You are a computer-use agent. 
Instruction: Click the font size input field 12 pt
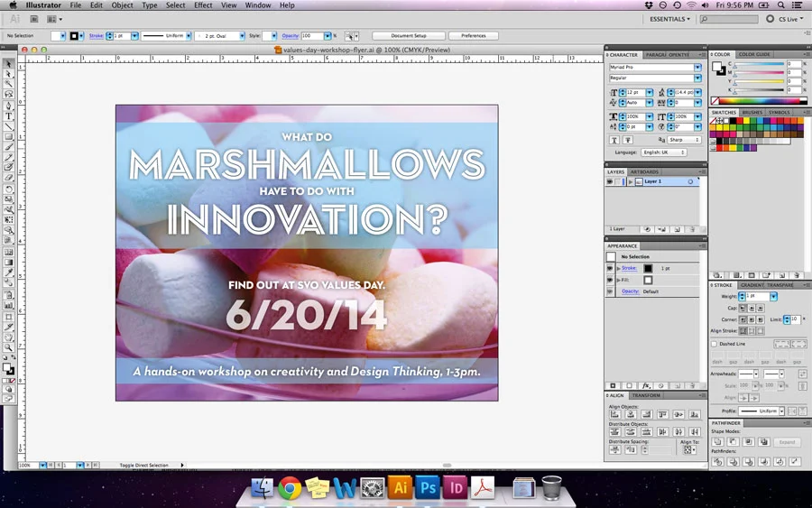tap(635, 92)
